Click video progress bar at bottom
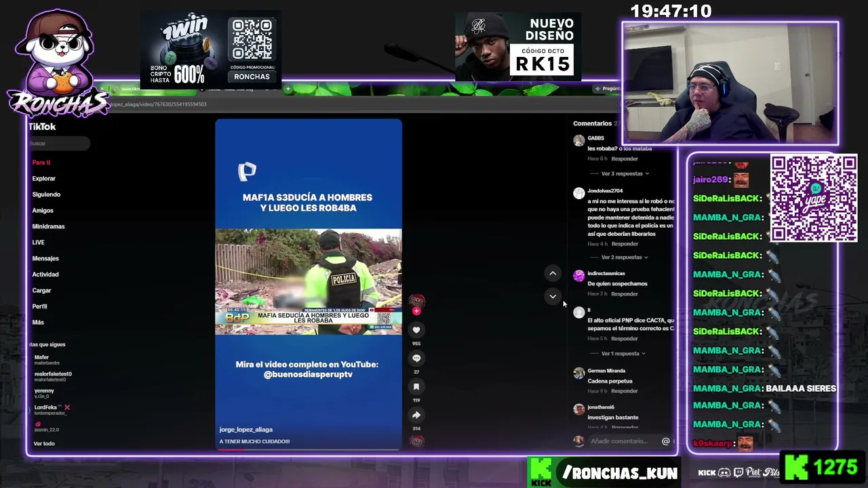Image resolution: width=868 pixels, height=488 pixels. click(309, 449)
